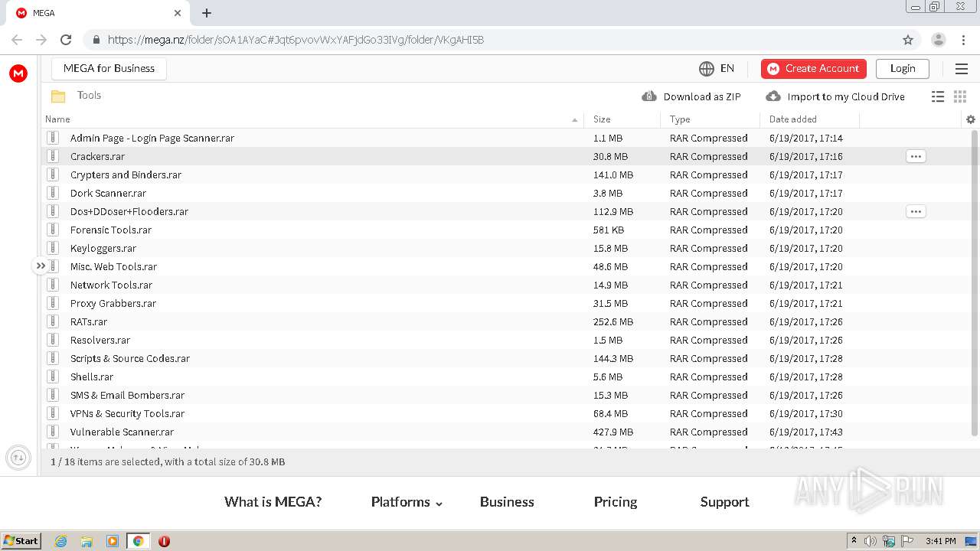The image size is (980, 551).
Task: Select the MEGA browser tab
Action: click(x=98, y=13)
